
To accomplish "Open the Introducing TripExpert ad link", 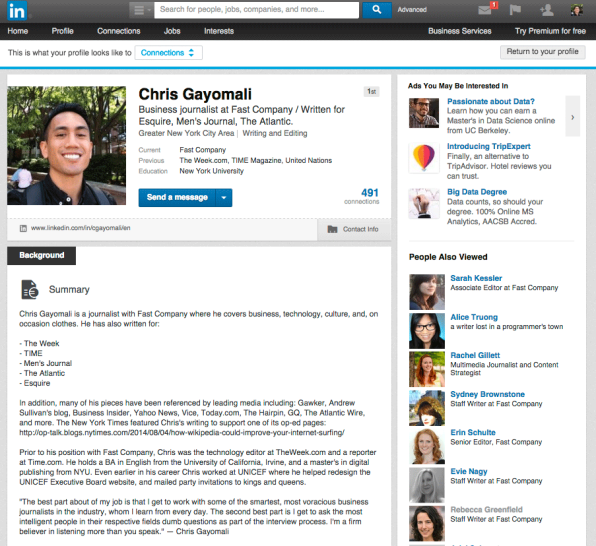I will (x=488, y=146).
